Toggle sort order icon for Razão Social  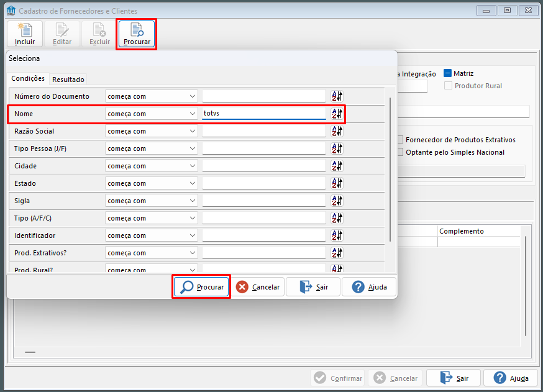[337, 131]
